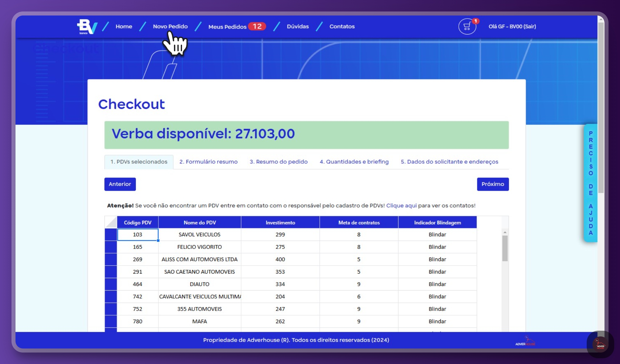Select the cell with PDV code 103
620x364 pixels.
pyautogui.click(x=137, y=235)
